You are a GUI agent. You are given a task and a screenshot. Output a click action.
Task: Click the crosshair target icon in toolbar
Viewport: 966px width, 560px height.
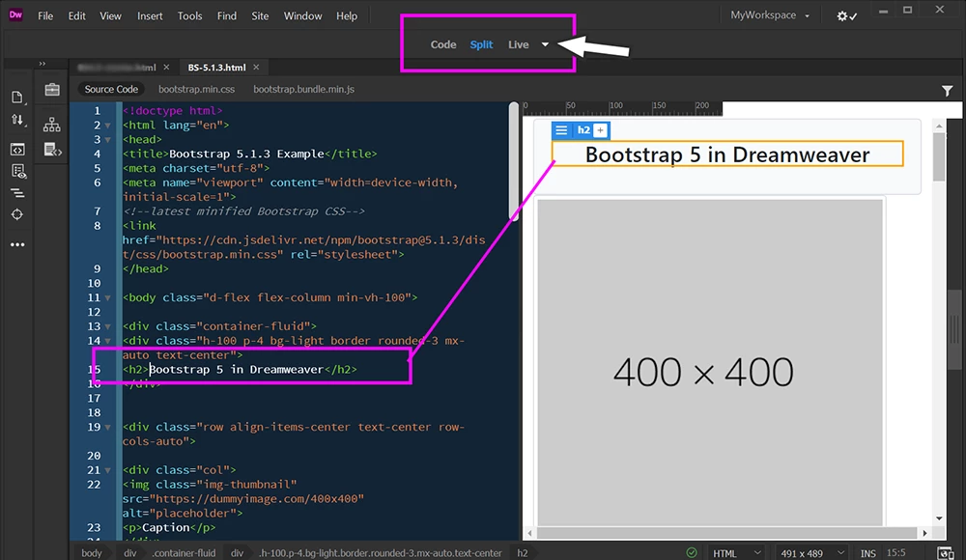point(17,214)
